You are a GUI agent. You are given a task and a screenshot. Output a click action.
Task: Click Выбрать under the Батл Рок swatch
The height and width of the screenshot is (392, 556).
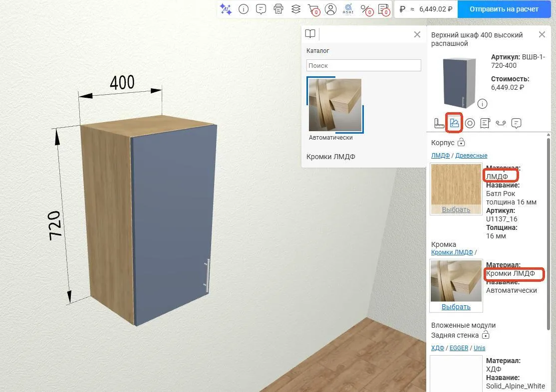456,209
